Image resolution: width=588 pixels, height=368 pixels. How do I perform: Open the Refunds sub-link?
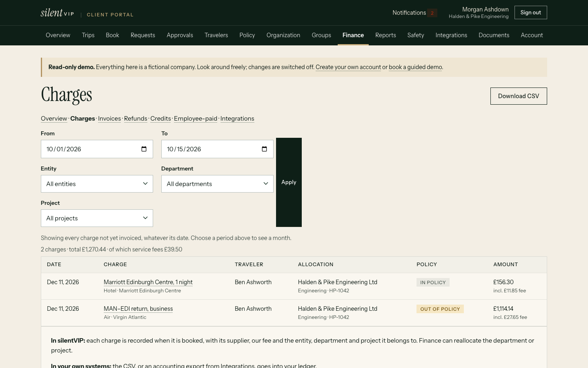tap(136, 119)
